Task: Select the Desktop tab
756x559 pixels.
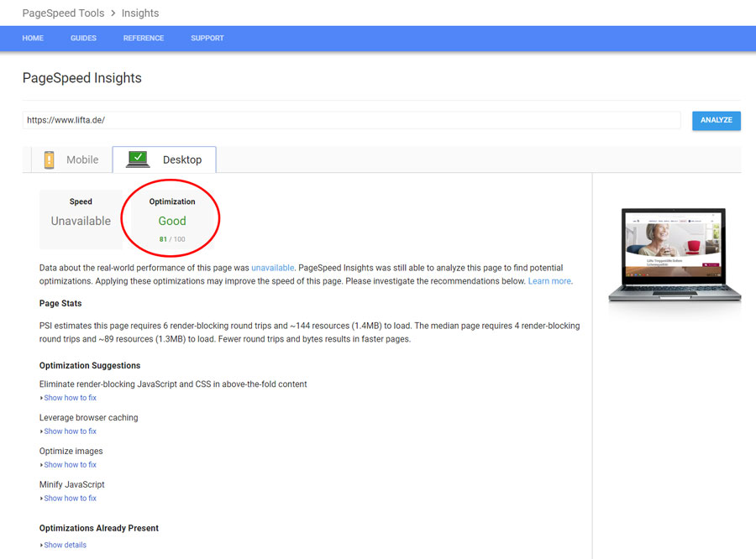Action: pos(165,159)
